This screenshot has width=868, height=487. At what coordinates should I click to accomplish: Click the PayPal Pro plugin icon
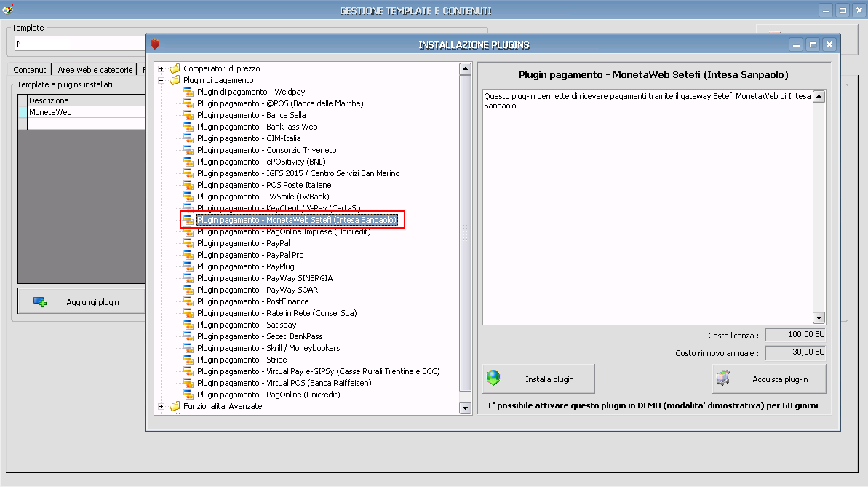188,255
